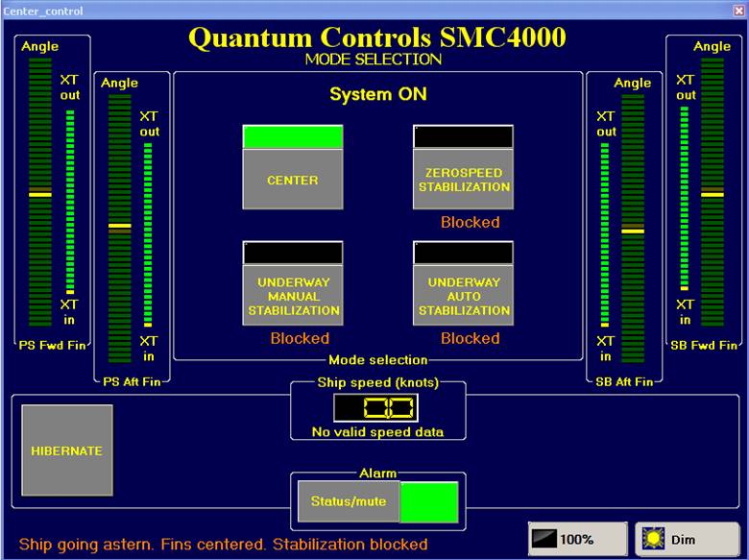Click the black Underway Auto indicator

point(464,254)
